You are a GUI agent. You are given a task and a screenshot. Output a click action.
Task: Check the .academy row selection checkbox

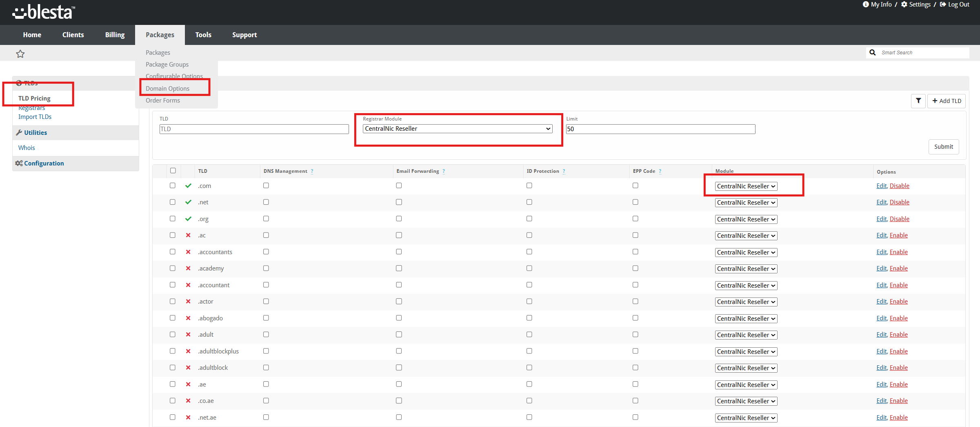tap(173, 268)
